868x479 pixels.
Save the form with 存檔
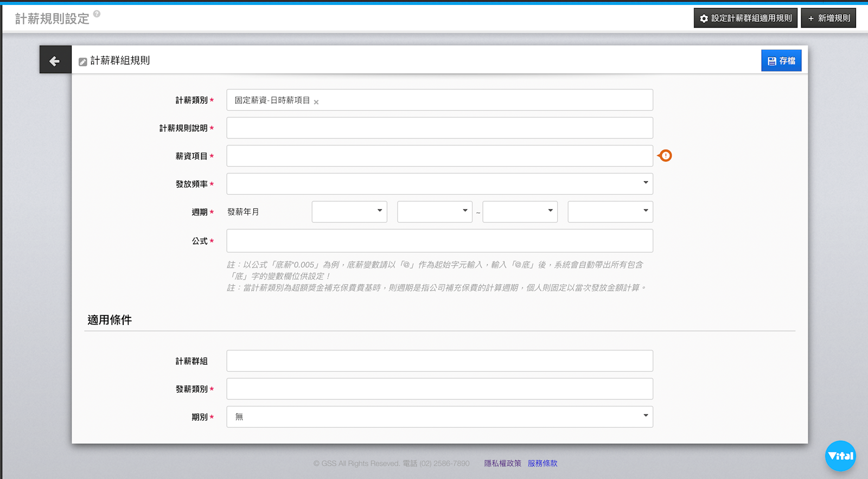tap(781, 61)
